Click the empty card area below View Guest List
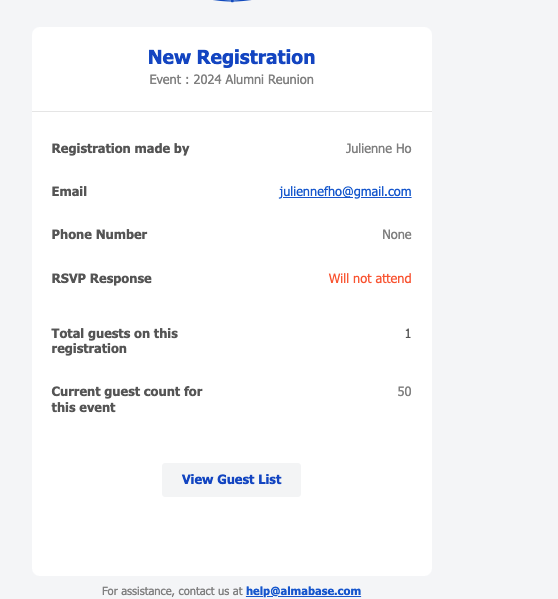 click(x=232, y=536)
